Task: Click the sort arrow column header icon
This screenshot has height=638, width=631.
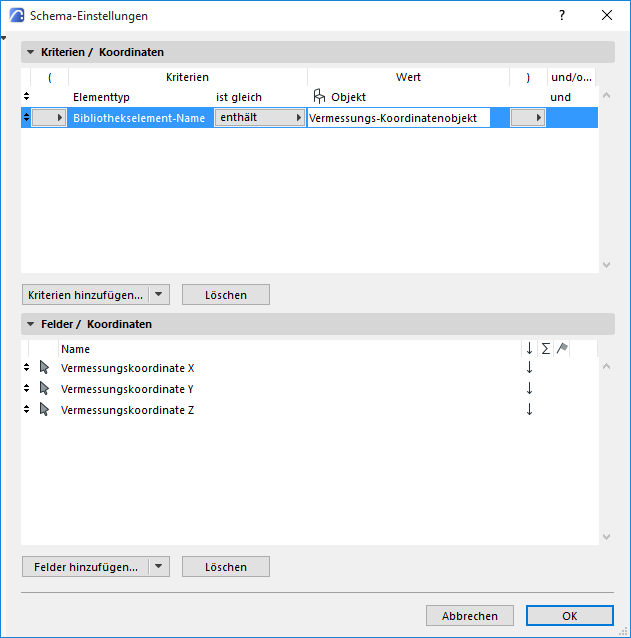Action: [x=529, y=349]
